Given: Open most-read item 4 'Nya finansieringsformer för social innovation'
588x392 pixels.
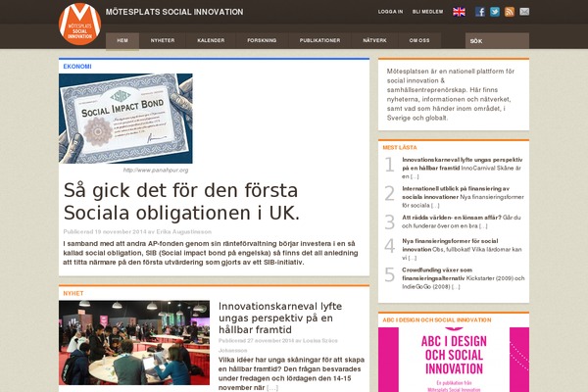Looking at the screenshot, I should click(x=462, y=250).
